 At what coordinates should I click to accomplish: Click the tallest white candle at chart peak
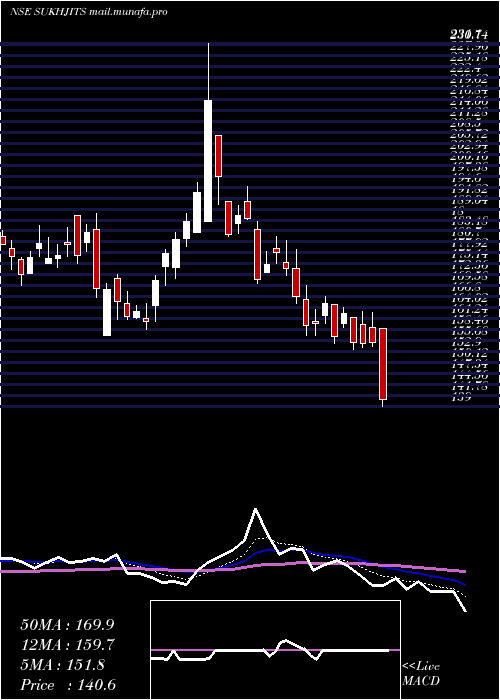tap(208, 161)
